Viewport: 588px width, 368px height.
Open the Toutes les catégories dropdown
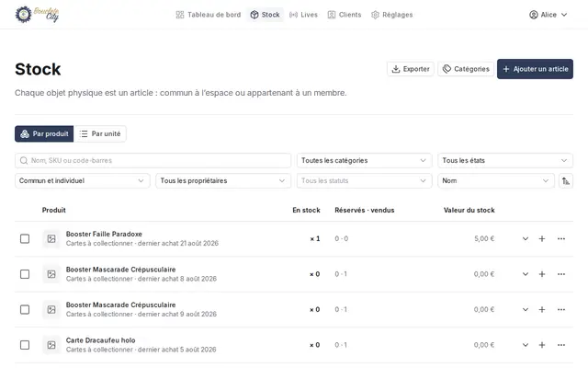[364, 161]
